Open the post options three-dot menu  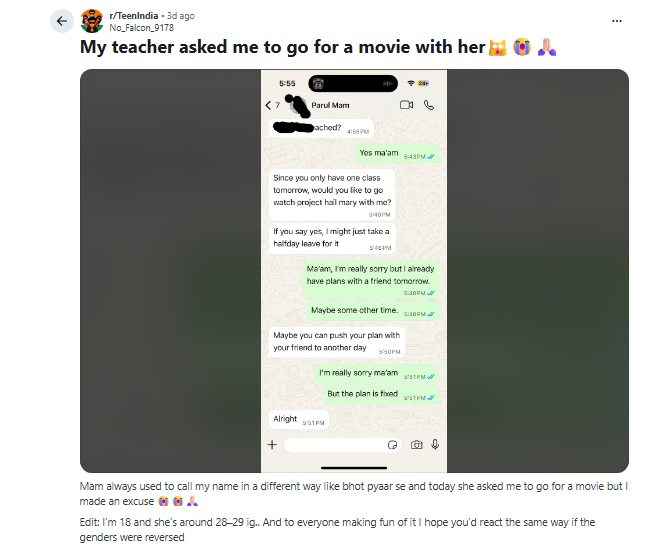point(617,21)
